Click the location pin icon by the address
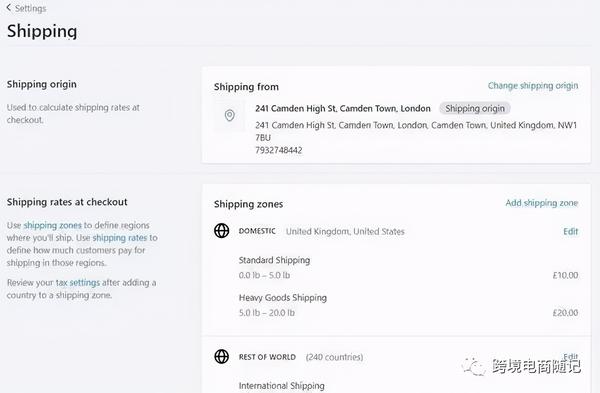Image resolution: width=600 pixels, height=393 pixels. [x=230, y=115]
